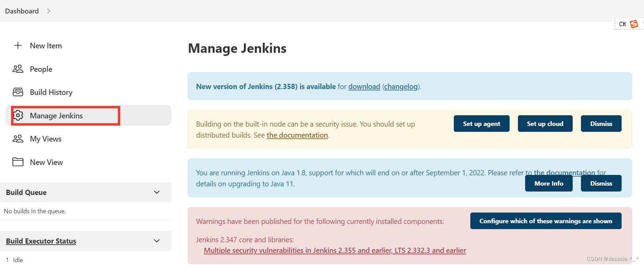Screen dimensions: 644x265
Task: Open the changelog link
Action: [x=401, y=87]
